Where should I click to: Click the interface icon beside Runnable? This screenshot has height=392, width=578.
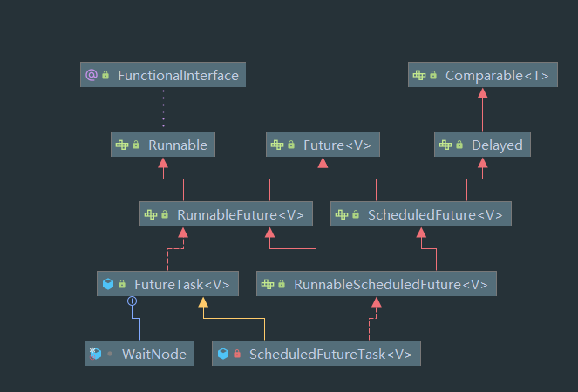tap(121, 145)
